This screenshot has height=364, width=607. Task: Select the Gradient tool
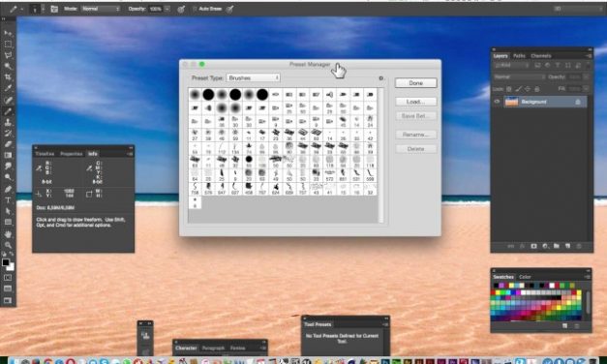(x=8, y=155)
